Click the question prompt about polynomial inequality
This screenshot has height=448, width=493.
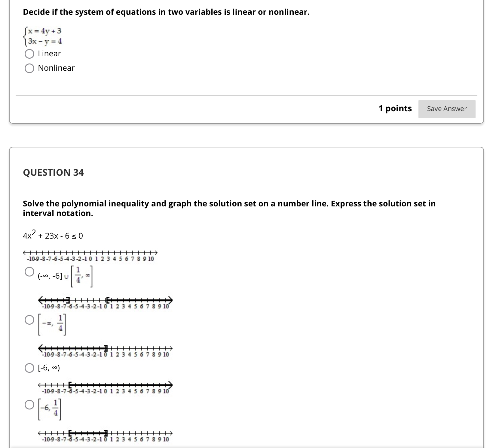[x=228, y=208]
